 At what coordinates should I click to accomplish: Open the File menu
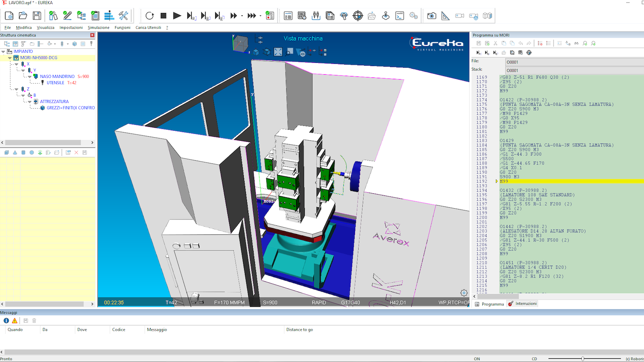coord(8,28)
